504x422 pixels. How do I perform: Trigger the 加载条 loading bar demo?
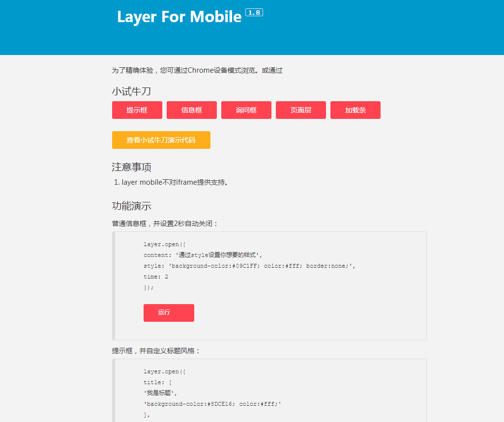355,110
